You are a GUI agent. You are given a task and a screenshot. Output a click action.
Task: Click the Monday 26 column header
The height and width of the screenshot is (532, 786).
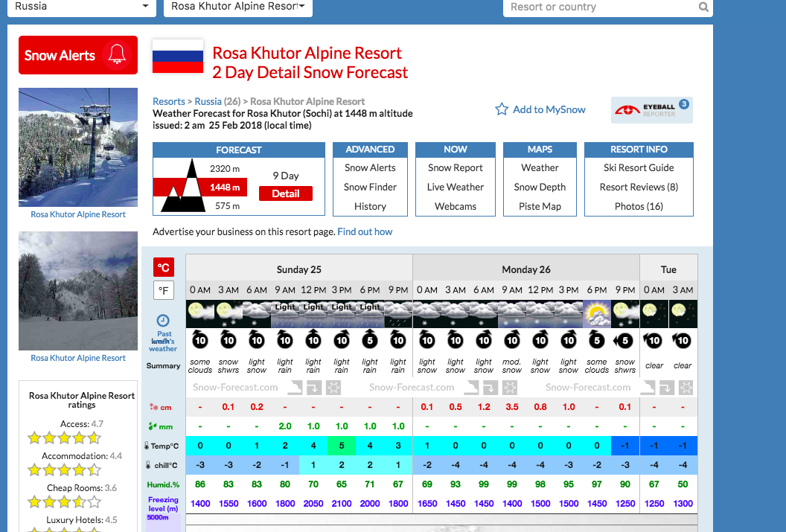point(525,269)
